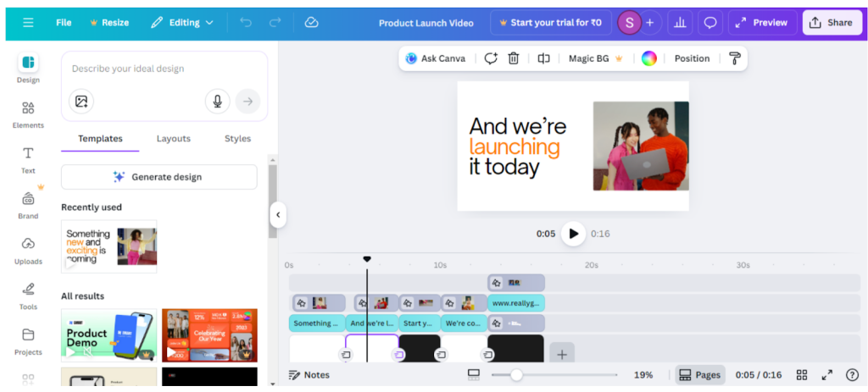This screenshot has width=868, height=392.
Task: Add a comment from the floating toolbar
Action: [x=491, y=58]
